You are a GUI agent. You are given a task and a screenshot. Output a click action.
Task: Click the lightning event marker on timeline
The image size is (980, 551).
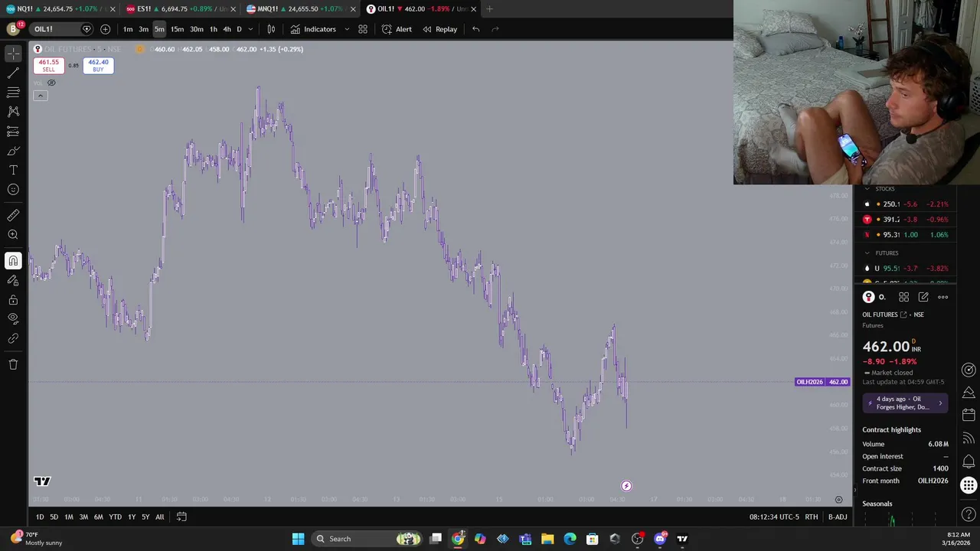tap(626, 486)
